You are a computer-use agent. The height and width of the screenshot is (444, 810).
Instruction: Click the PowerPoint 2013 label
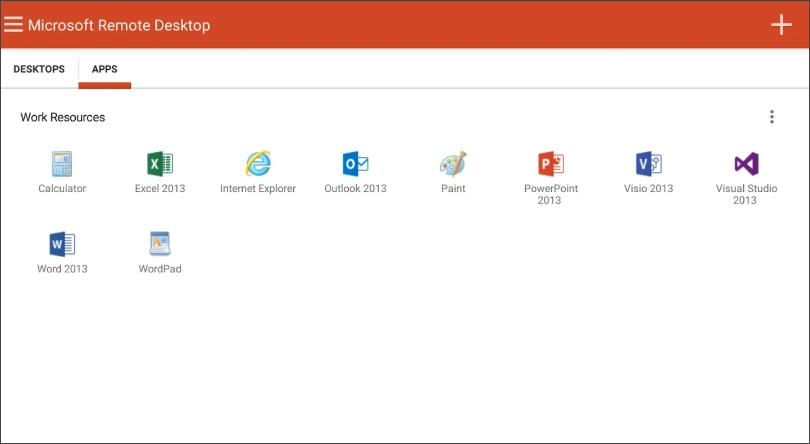click(x=551, y=194)
